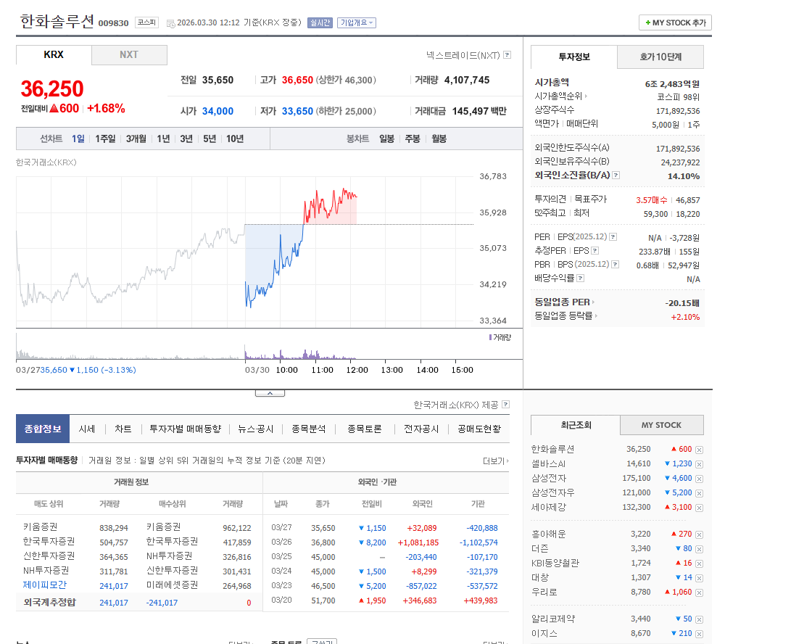Remove 더즌 from recent list
Screen dimensions: 812x644
pos(699,549)
